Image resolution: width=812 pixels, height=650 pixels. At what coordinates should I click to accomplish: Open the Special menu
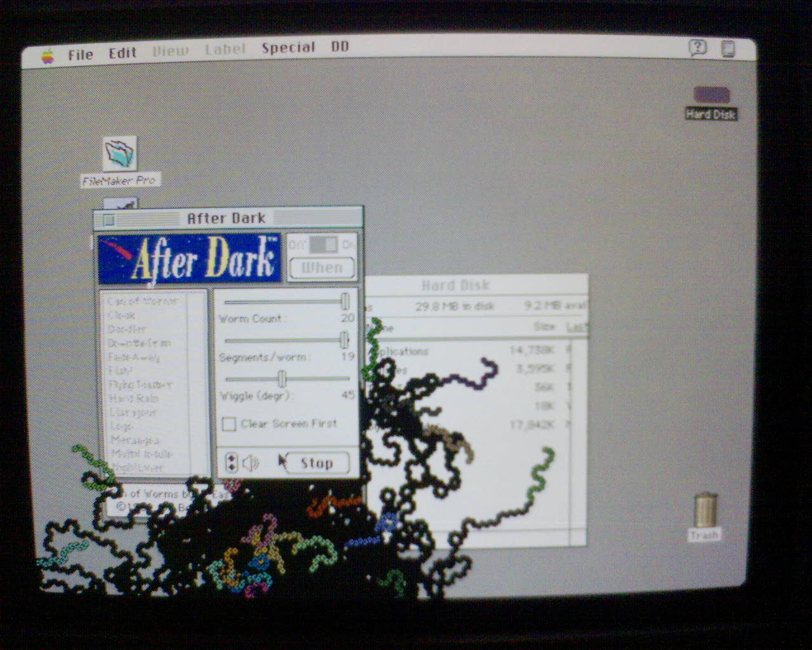(x=288, y=48)
